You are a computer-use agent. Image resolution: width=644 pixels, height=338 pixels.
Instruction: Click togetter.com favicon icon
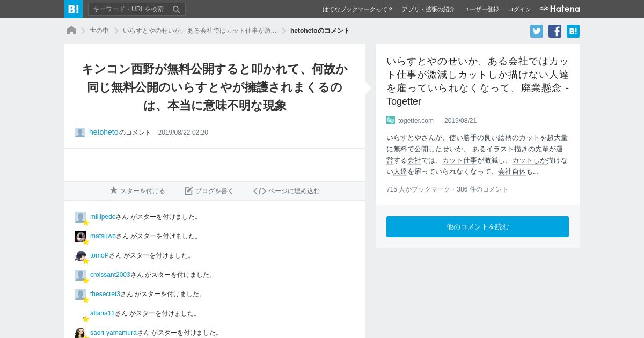pyautogui.click(x=391, y=120)
